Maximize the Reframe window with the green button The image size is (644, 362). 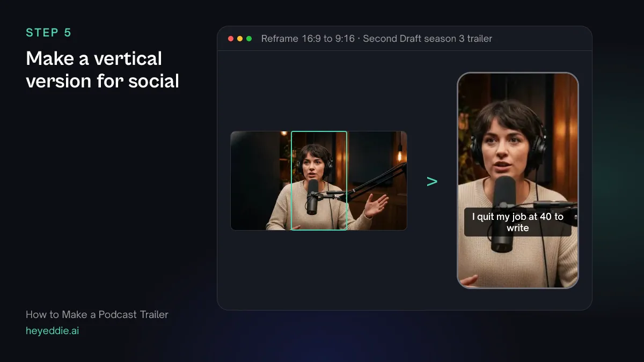point(249,39)
